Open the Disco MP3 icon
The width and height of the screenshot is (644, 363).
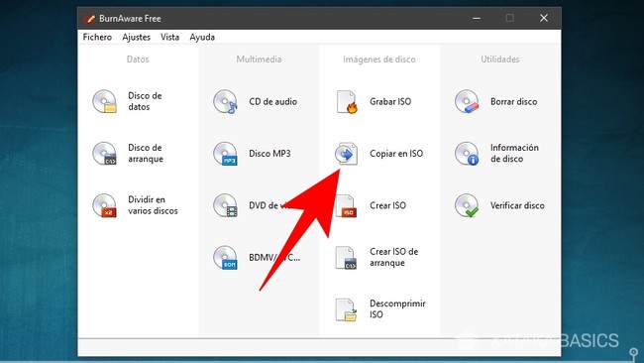[x=225, y=154]
